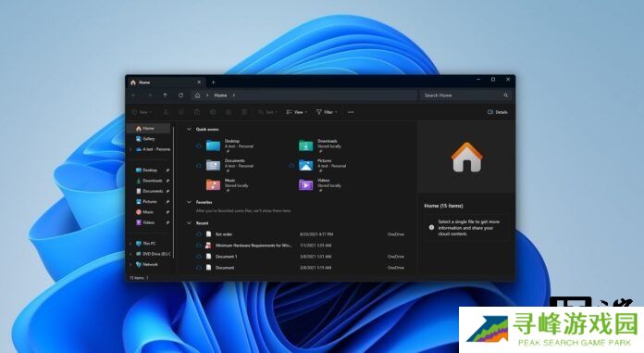644x353 pixels.
Task: Select the Videos folder icon in Quick access
Action: click(305, 184)
